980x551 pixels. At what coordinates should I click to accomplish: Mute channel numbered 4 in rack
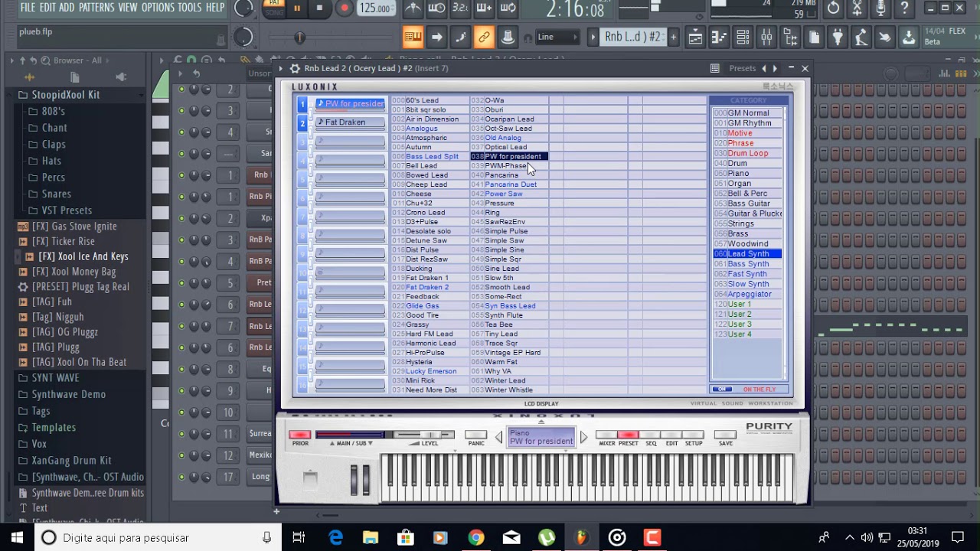coord(181,132)
